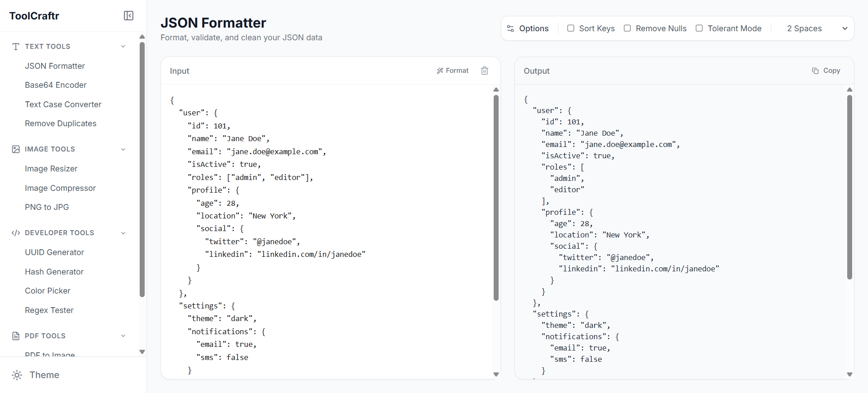The height and width of the screenshot is (393, 868).
Task: Click Input panel scrollbar down arrow
Action: 496,374
